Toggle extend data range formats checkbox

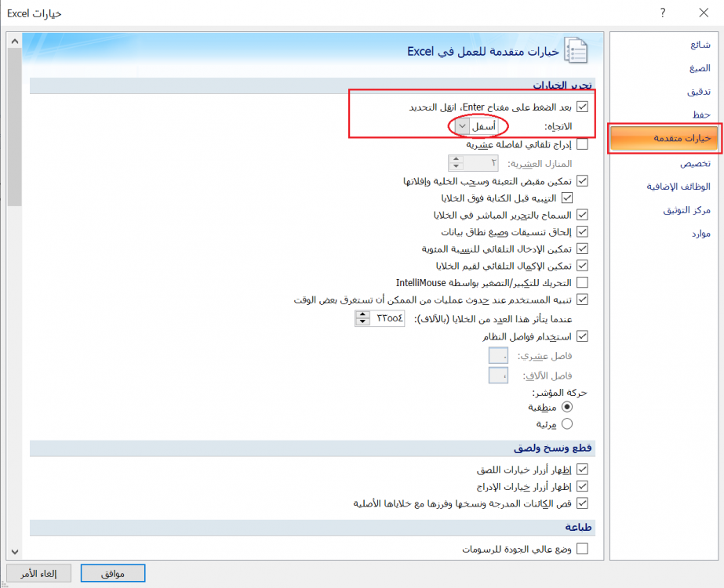[582, 232]
